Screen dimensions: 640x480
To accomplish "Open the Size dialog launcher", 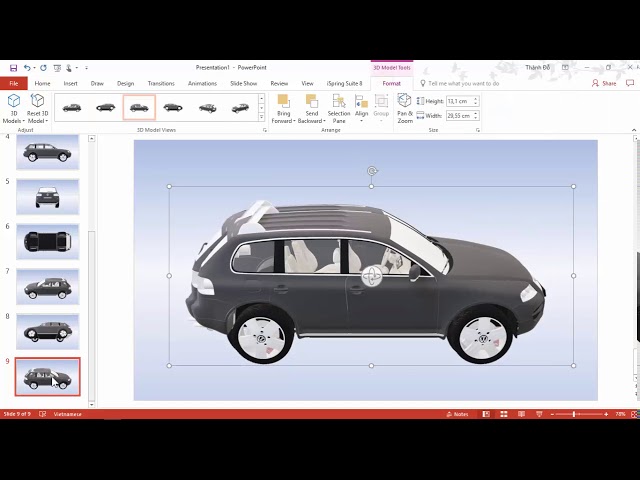I will coord(478,130).
